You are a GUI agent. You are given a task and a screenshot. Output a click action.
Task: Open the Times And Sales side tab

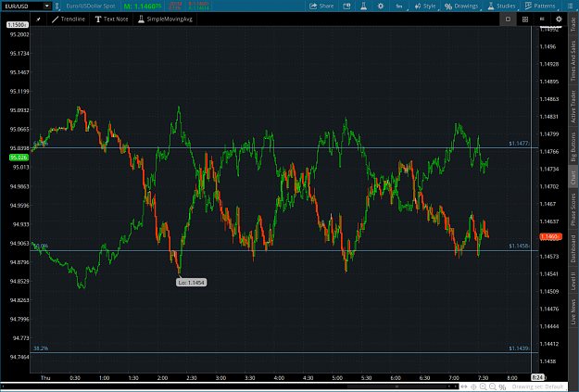point(573,61)
